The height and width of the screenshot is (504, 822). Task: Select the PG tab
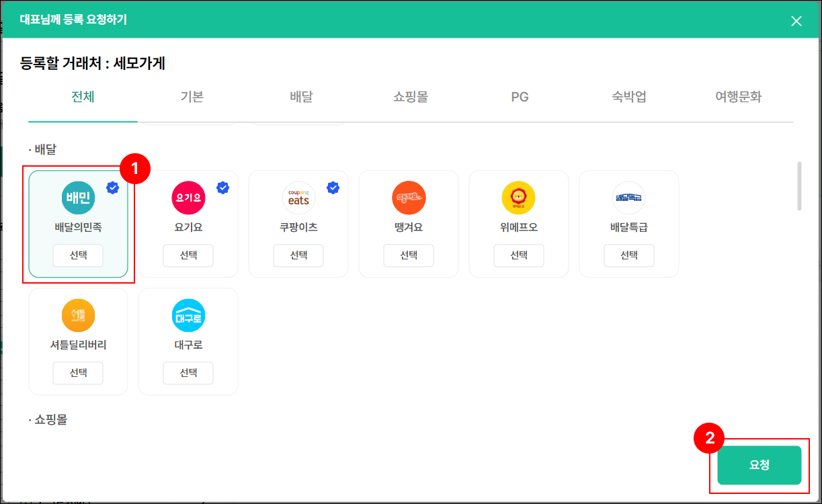pyautogui.click(x=520, y=97)
